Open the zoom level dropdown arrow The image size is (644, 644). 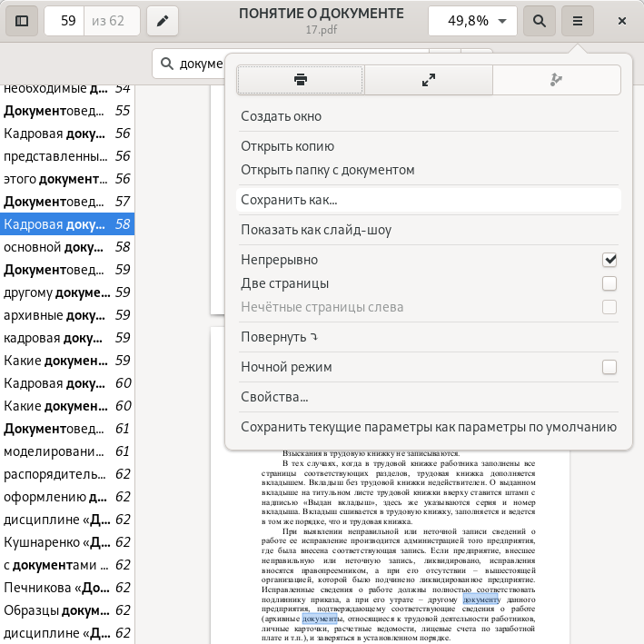[x=502, y=20]
